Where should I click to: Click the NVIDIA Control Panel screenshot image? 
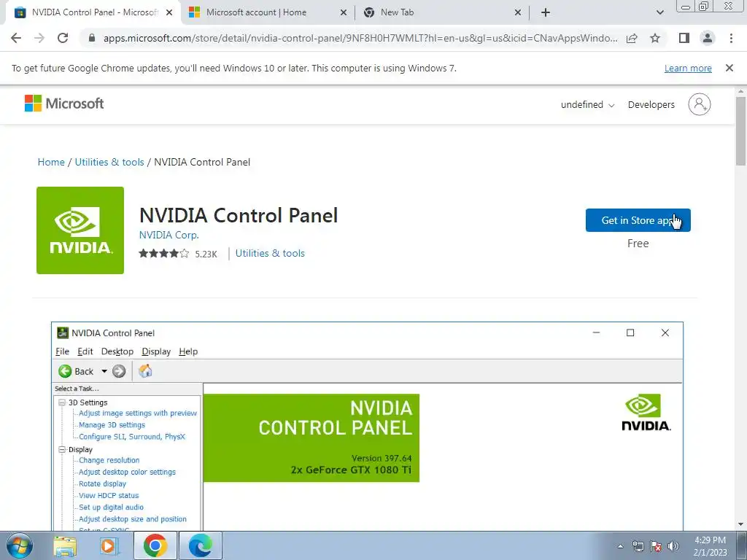coord(367,426)
